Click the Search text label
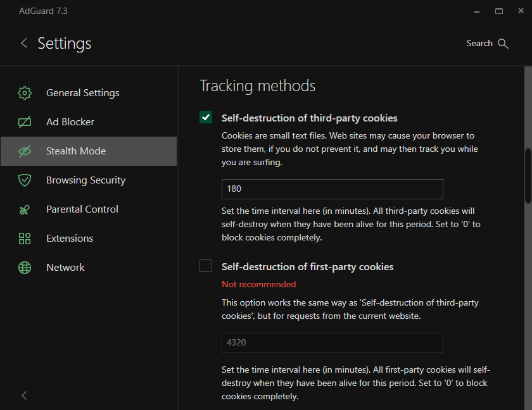The height and width of the screenshot is (410, 532). (x=479, y=44)
